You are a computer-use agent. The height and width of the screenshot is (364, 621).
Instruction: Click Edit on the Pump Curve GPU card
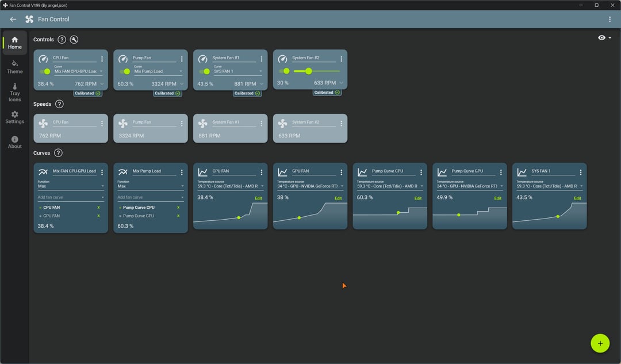(x=497, y=198)
